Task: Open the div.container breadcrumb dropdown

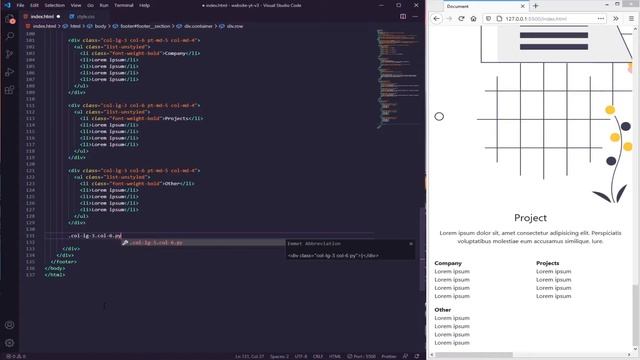Action: tap(196, 26)
